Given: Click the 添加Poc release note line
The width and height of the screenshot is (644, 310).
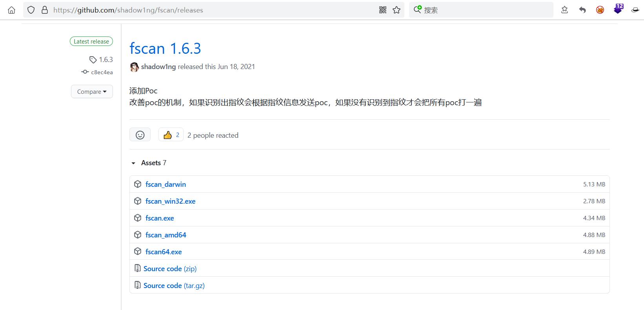Looking at the screenshot, I should point(144,91).
